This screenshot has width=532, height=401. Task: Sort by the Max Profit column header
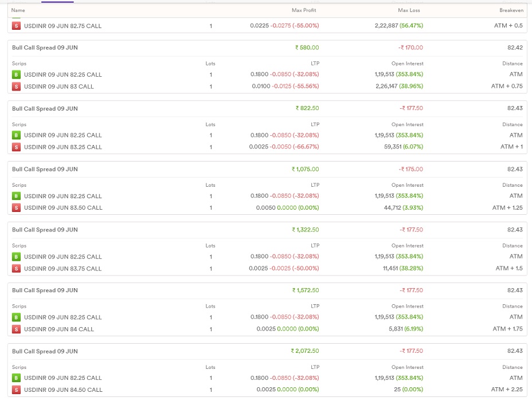(303, 10)
